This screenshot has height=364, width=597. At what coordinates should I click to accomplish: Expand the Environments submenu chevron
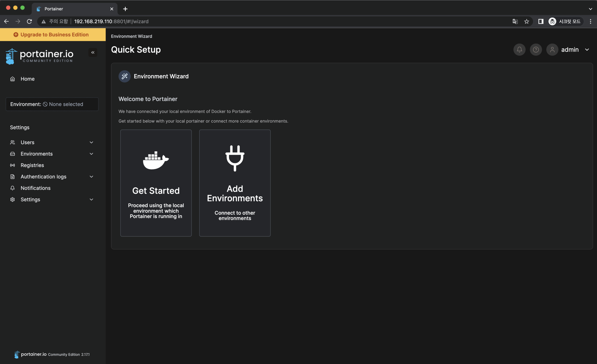(x=91, y=154)
